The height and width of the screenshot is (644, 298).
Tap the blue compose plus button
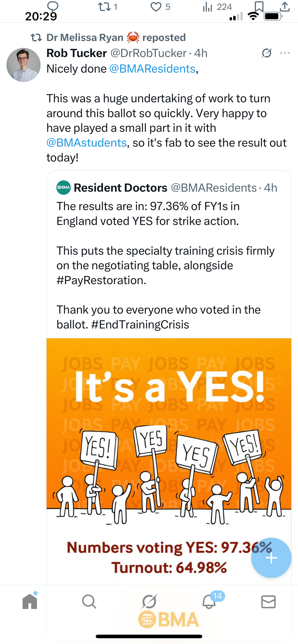pos(271,558)
